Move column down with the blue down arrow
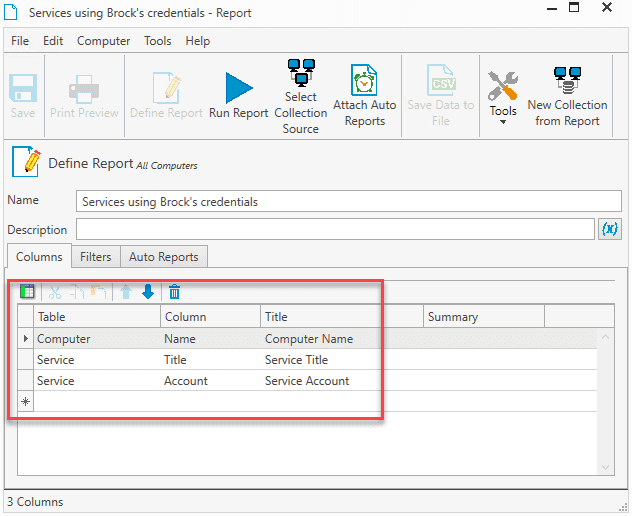This screenshot has width=632, height=516. coord(148,292)
